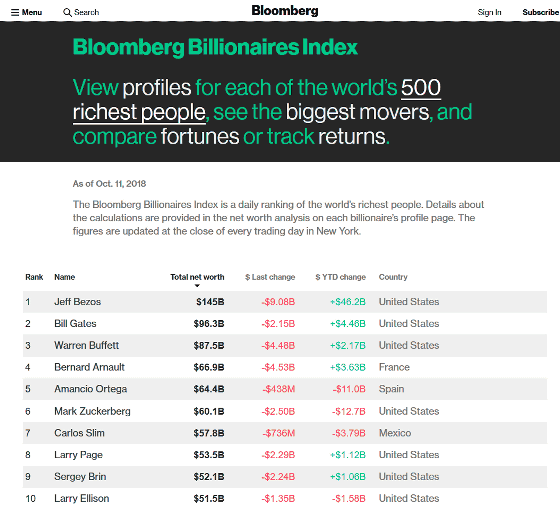Select Warren Buffett in the list
Viewport: 560px width, 510px height.
(x=86, y=345)
